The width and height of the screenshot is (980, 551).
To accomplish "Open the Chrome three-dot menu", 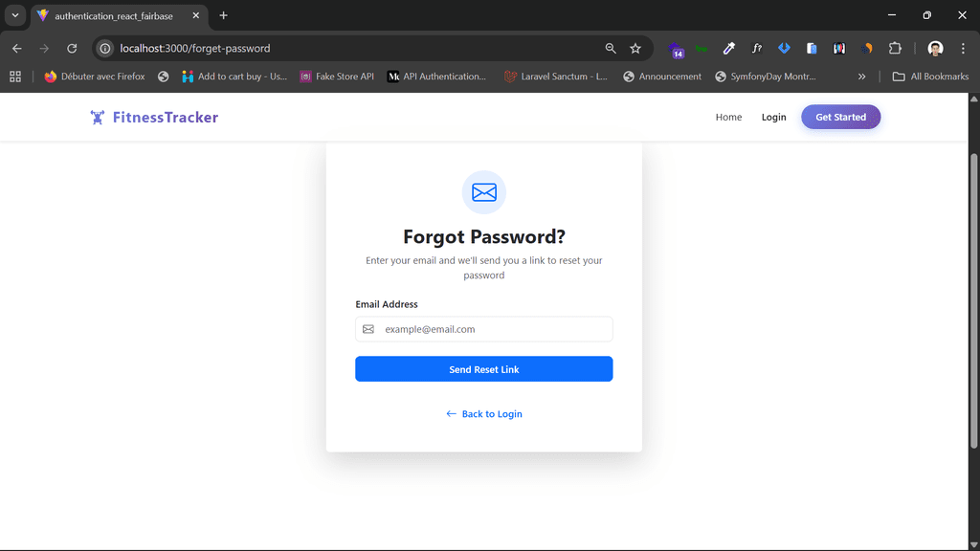I will point(963,49).
